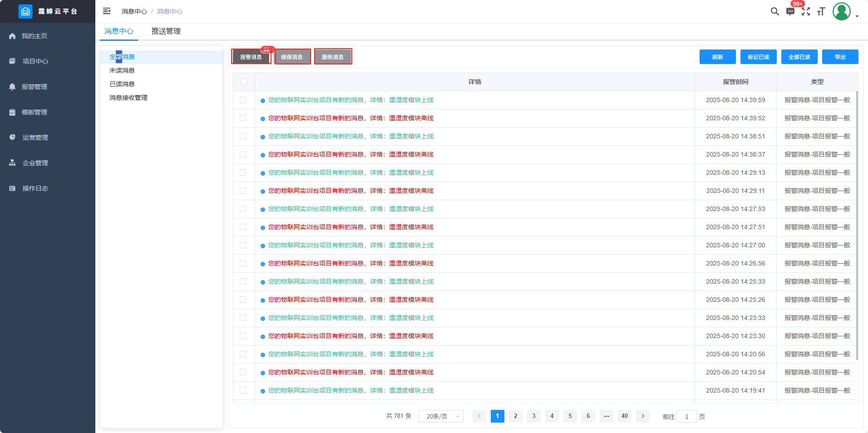Screen dimensions: 868x433
Task: Open the 20条/页 page size dropdown
Action: pos(440,416)
